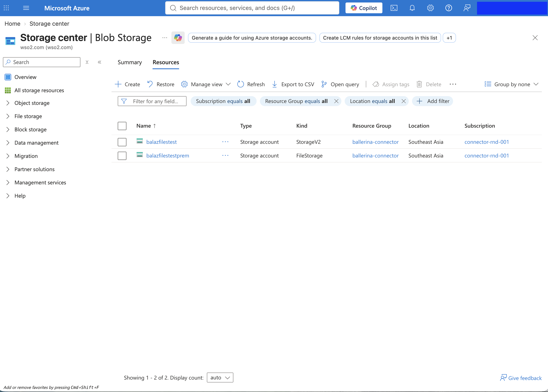Click the Open query icon
This screenshot has width=548, height=392.
324,84
